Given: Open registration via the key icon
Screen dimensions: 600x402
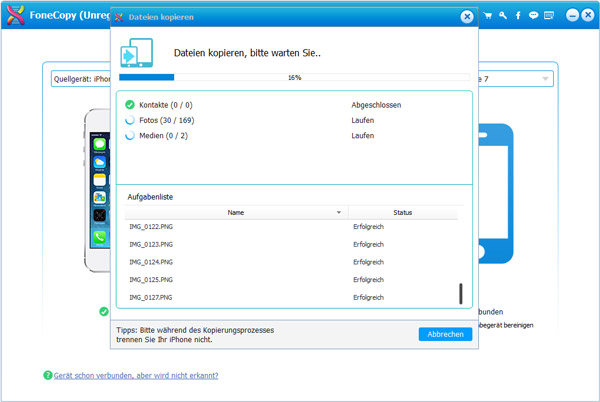Looking at the screenshot, I should coord(503,16).
